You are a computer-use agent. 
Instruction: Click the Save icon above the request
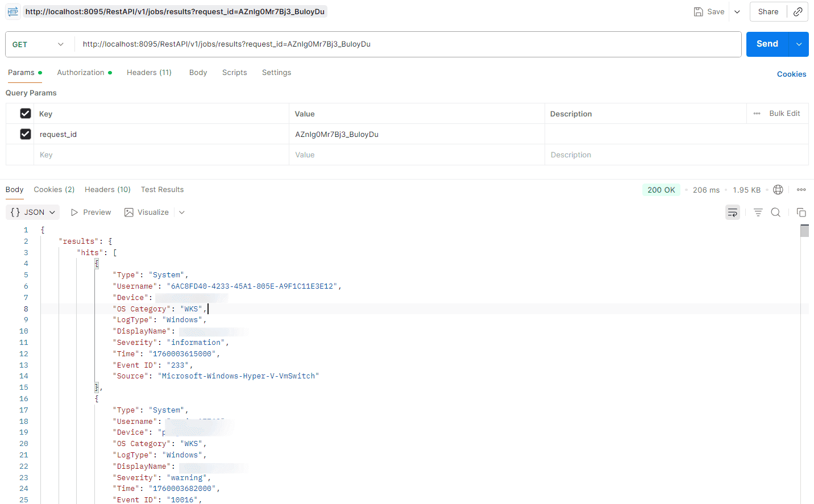click(699, 11)
